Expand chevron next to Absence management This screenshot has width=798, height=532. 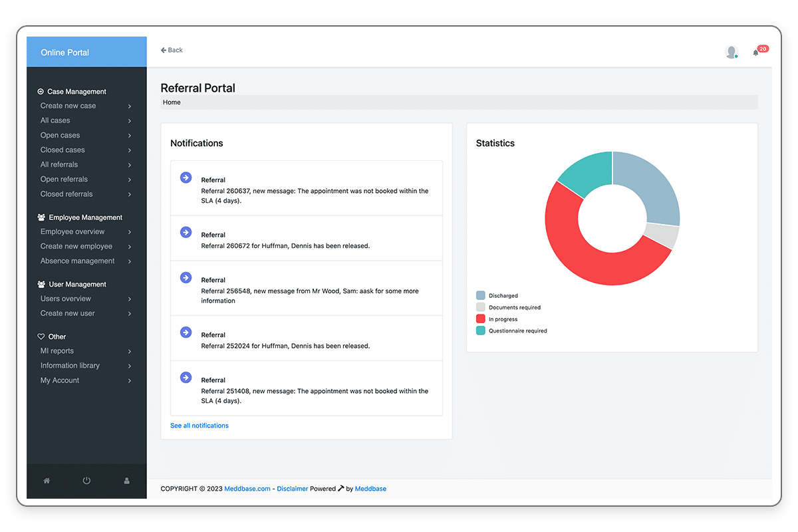tap(130, 261)
